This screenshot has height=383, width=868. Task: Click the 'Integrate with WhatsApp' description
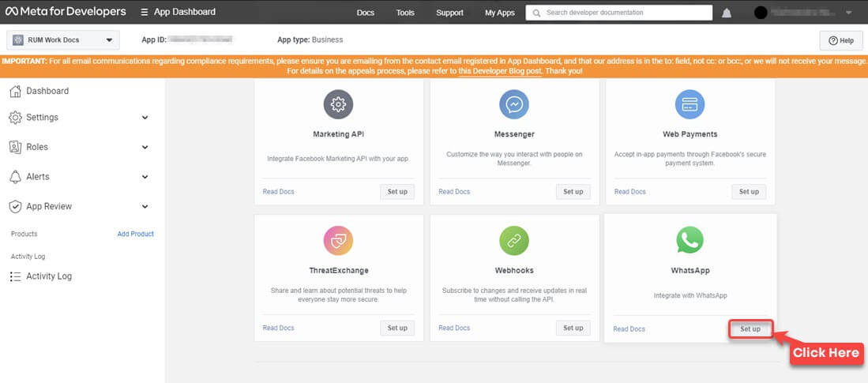(x=690, y=295)
